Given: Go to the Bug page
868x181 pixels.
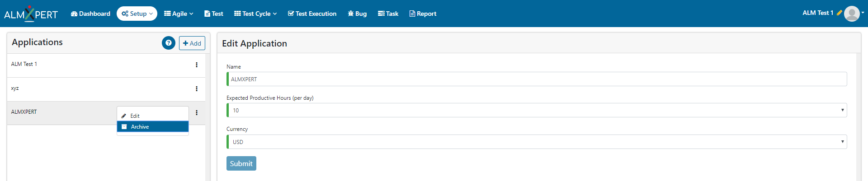Looking at the screenshot, I should tap(357, 14).
